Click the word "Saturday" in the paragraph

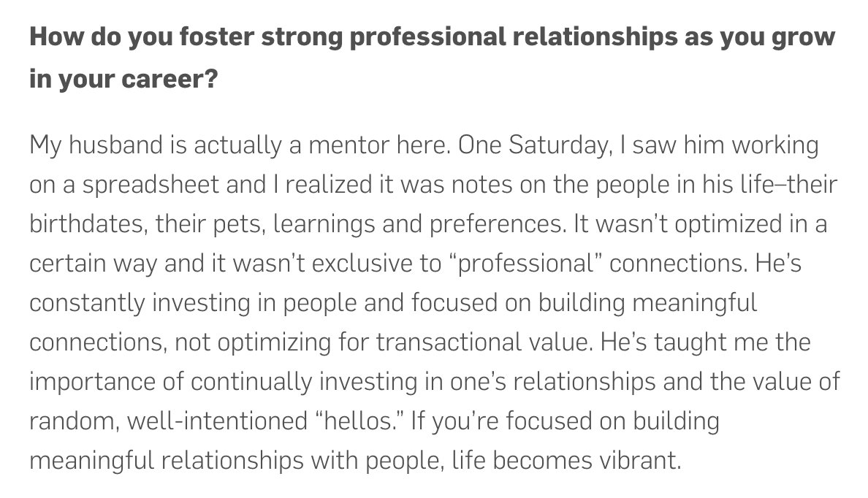560,145
